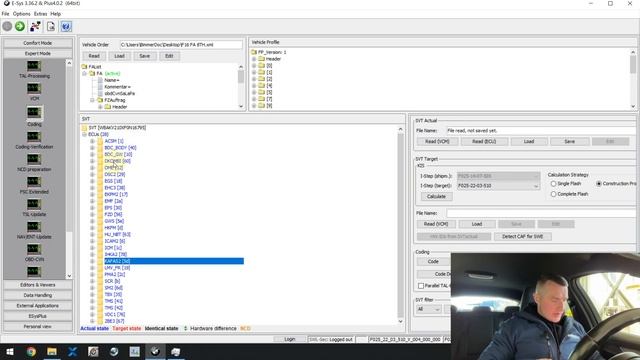This screenshot has height=360, width=640.
Task: Open the External Applications section
Action: (x=38, y=306)
